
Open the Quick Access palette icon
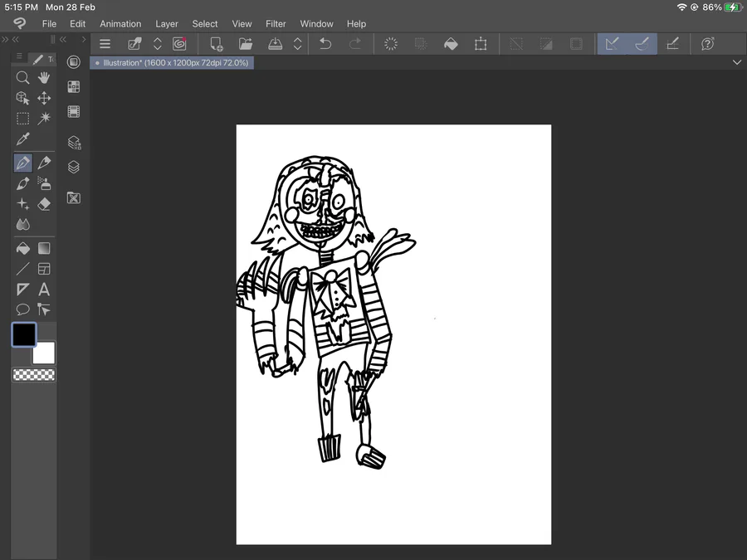pos(73,62)
